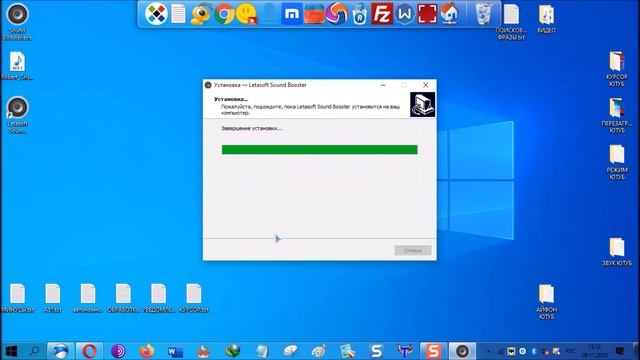The image size is (640, 360).
Task: Open the КУРСОР ЮТУБ folder
Action: [x=617, y=69]
